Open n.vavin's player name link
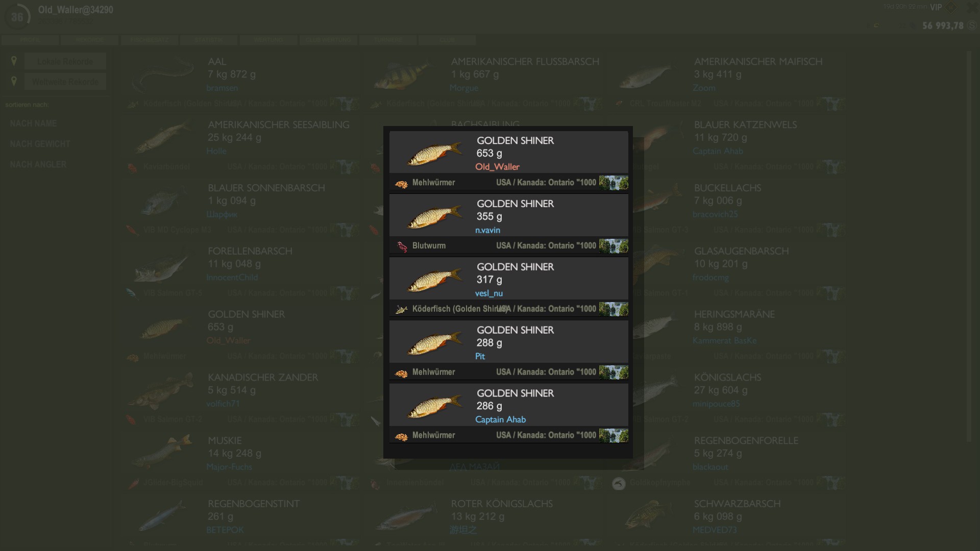Image resolution: width=980 pixels, height=551 pixels. click(487, 230)
